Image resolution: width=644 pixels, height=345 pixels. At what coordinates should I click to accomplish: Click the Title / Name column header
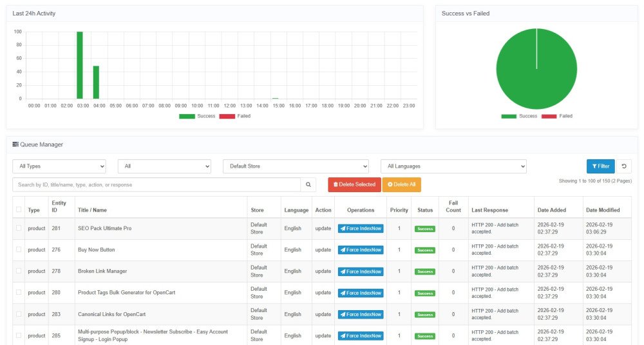pyautogui.click(x=92, y=210)
